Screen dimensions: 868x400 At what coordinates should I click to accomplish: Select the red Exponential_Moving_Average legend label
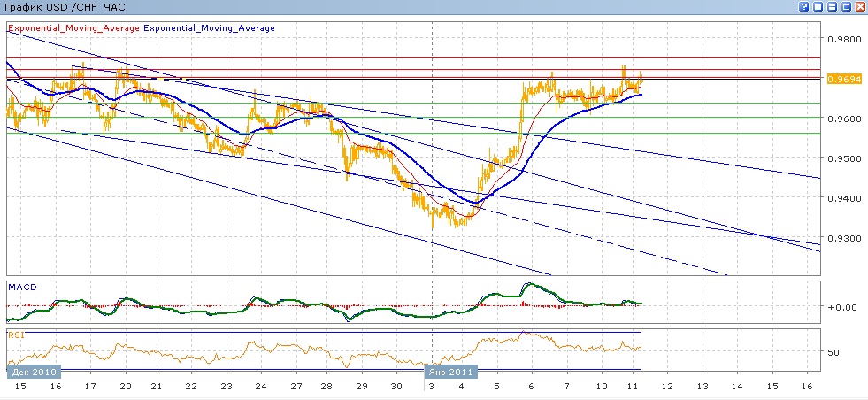click(73, 28)
